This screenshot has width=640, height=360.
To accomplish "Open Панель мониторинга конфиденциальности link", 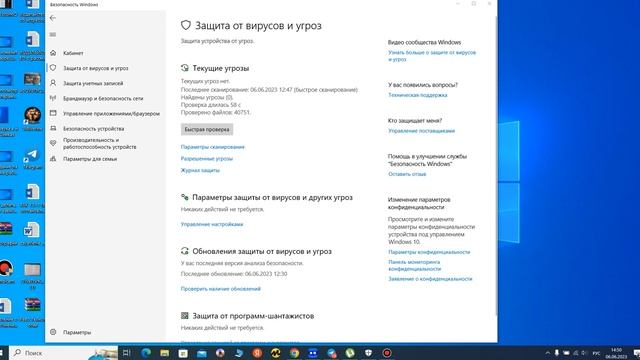I will point(414,265).
